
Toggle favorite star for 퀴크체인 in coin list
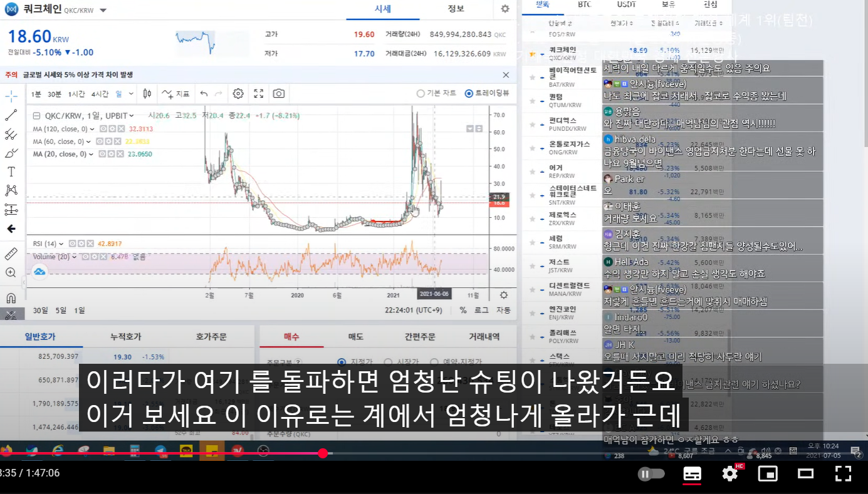pos(532,54)
